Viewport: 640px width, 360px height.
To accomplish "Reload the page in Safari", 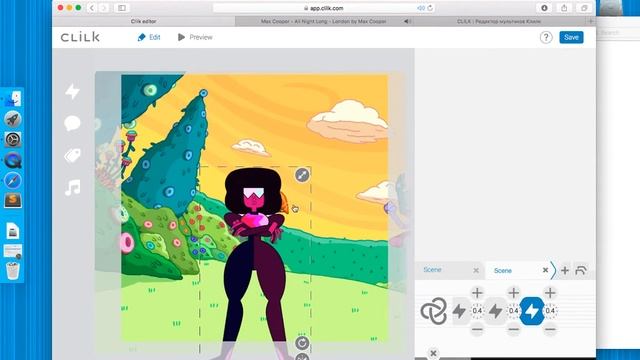I will click(430, 8).
